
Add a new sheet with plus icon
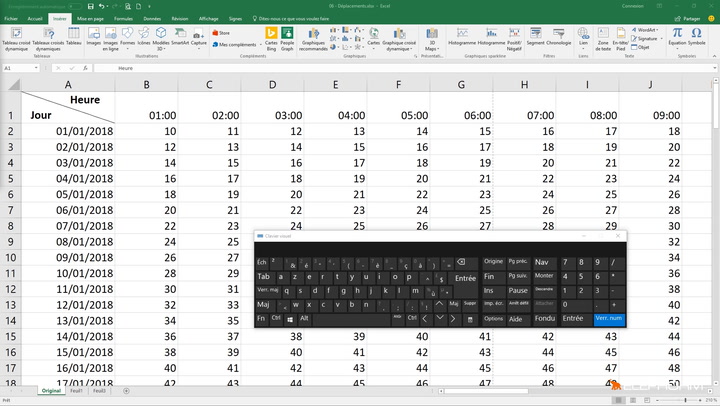pyautogui.click(x=126, y=391)
